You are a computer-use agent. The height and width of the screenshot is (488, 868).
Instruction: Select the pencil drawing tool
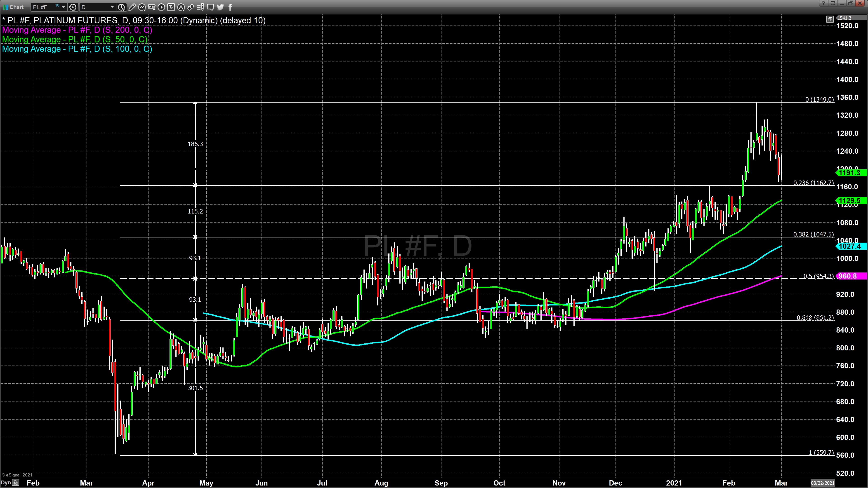(x=132, y=7)
